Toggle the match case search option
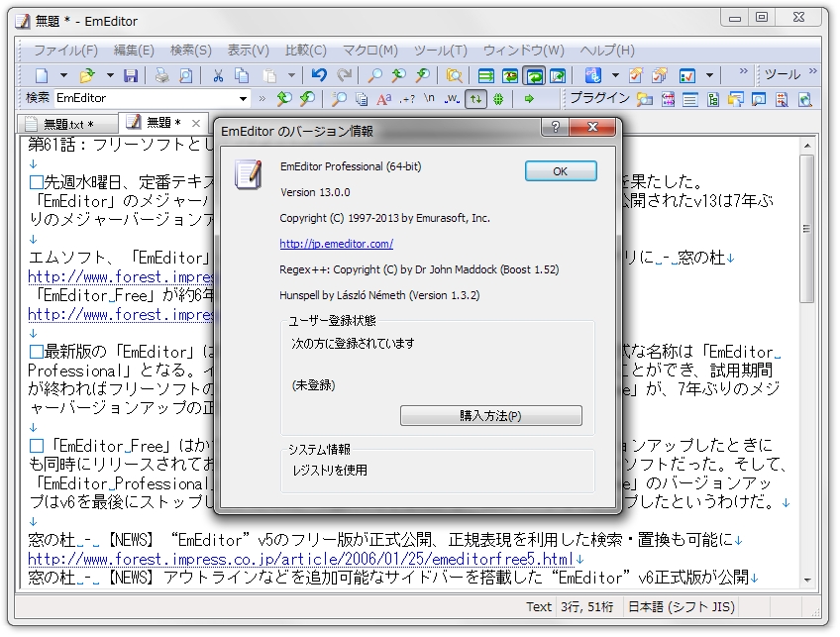This screenshot has height=637, width=840. [382, 98]
